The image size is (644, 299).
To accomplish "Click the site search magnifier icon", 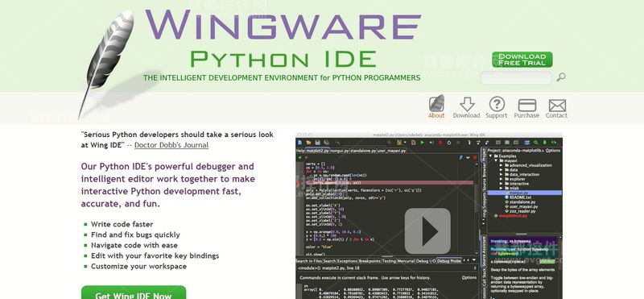I will 561,77.
